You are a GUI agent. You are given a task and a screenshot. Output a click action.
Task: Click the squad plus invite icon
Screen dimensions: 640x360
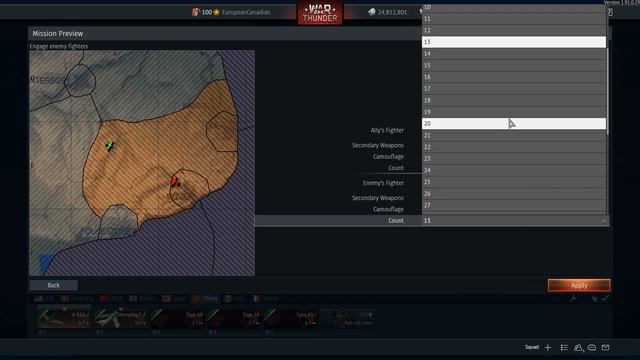point(548,347)
